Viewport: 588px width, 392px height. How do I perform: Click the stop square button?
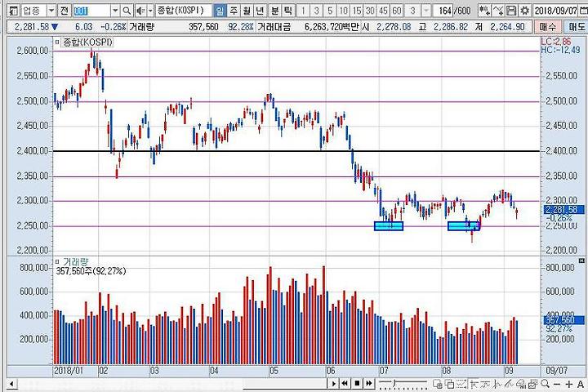point(357,384)
